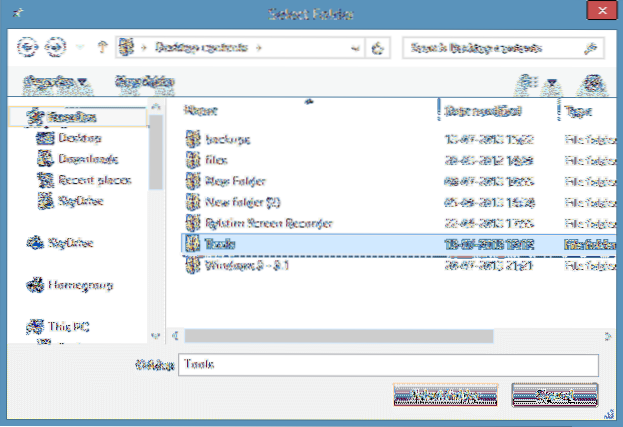Click the SkyDrive icon under Favorites
The width and height of the screenshot is (623, 427).
click(44, 200)
